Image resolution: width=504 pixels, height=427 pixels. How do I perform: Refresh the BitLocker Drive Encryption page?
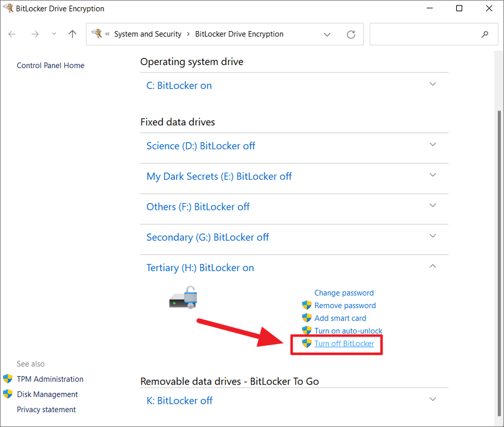[x=351, y=35]
